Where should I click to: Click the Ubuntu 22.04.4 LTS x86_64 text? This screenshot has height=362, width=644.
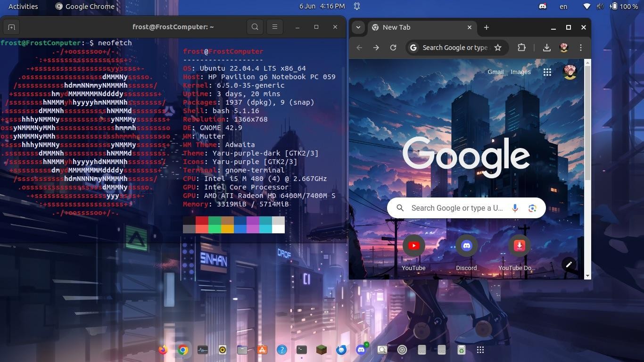click(x=253, y=68)
